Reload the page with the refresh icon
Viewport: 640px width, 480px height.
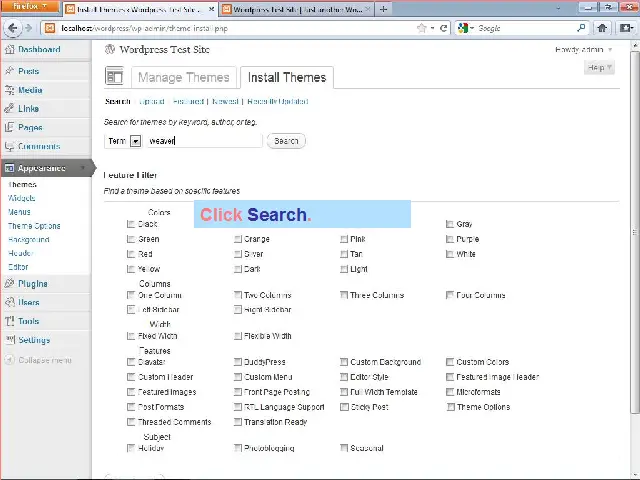[443, 28]
